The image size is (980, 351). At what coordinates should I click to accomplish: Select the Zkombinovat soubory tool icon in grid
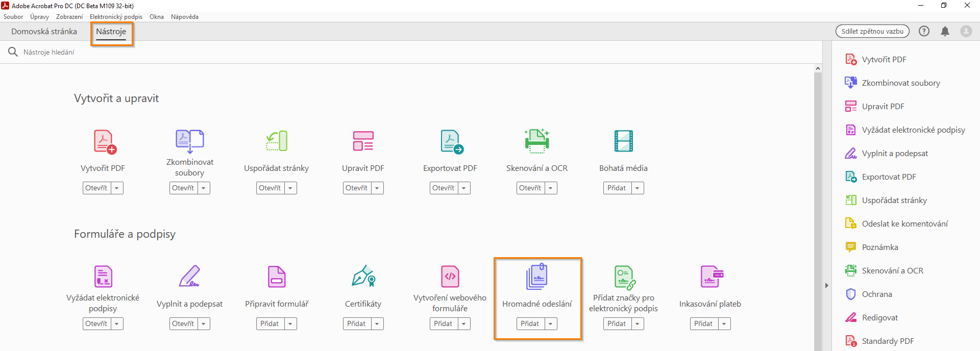pyautogui.click(x=190, y=141)
